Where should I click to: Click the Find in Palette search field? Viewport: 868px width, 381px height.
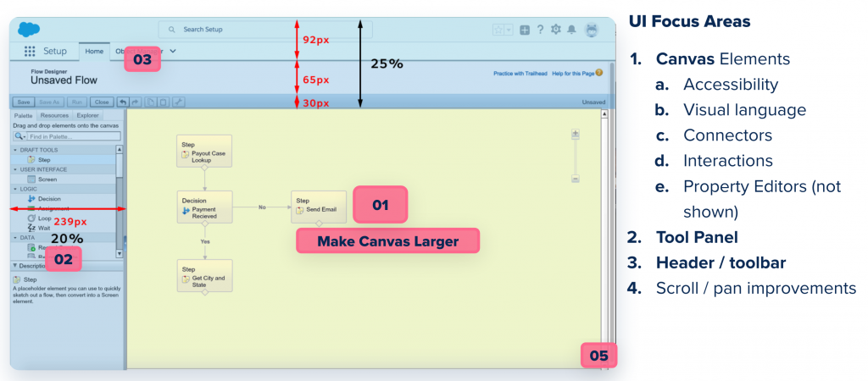point(73,135)
